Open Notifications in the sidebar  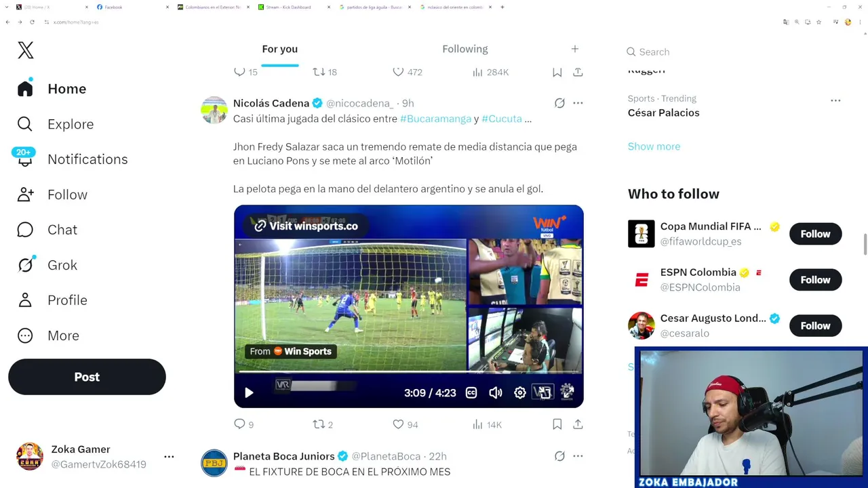coord(72,159)
